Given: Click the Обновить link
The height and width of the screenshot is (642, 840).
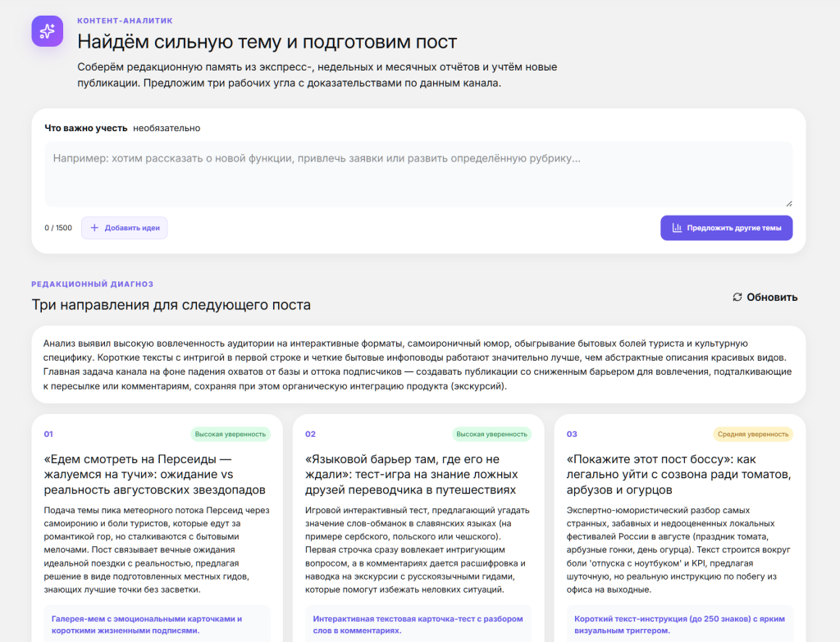Looking at the screenshot, I should [x=765, y=297].
